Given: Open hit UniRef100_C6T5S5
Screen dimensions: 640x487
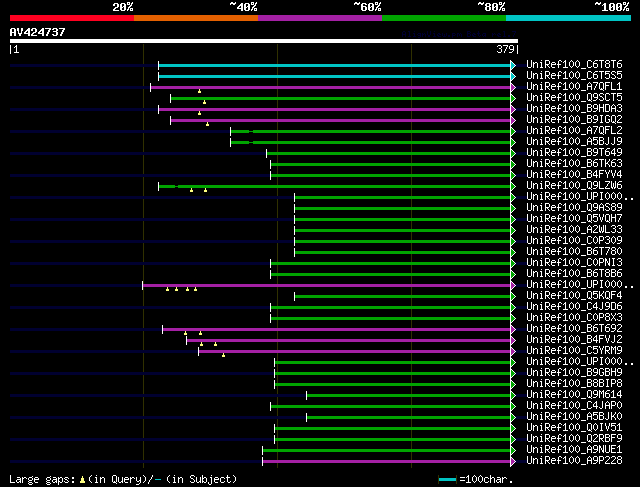Looking at the screenshot, I should 574,76.
